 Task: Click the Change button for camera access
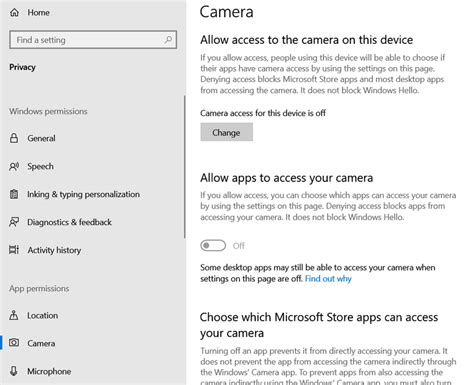(226, 132)
